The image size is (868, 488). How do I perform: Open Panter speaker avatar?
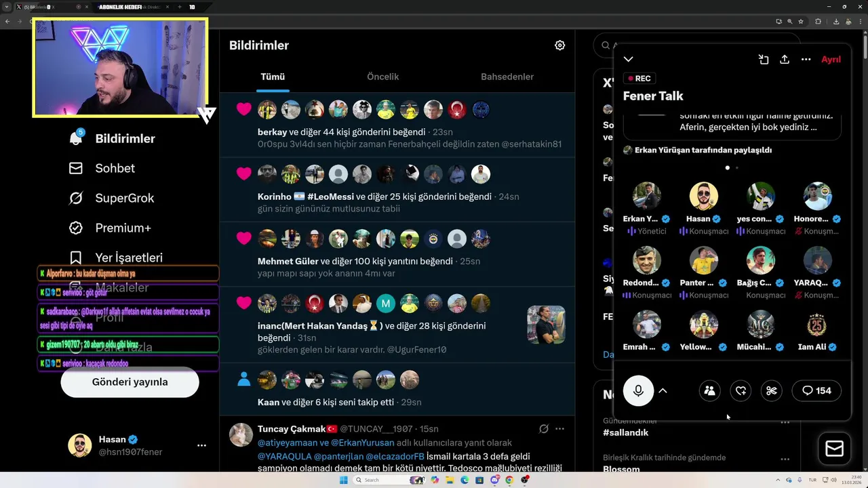704,260
